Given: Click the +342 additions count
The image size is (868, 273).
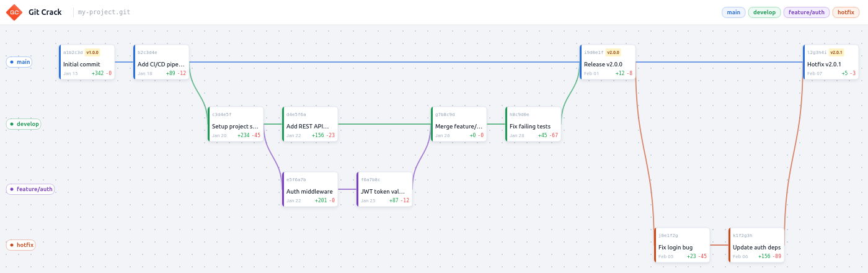Looking at the screenshot, I should [x=98, y=73].
